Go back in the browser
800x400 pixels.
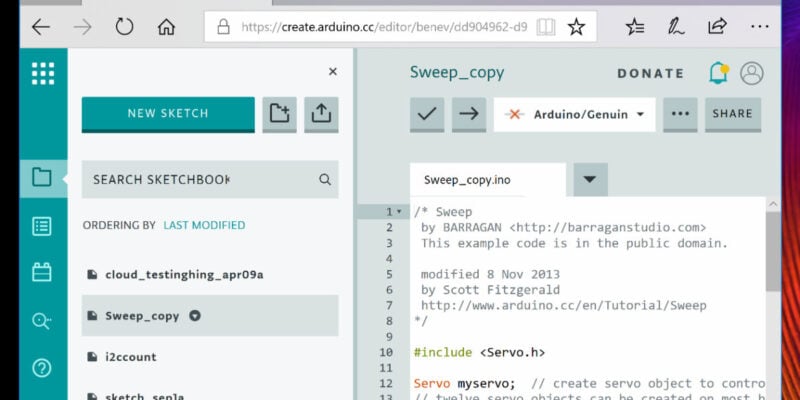coord(41,27)
